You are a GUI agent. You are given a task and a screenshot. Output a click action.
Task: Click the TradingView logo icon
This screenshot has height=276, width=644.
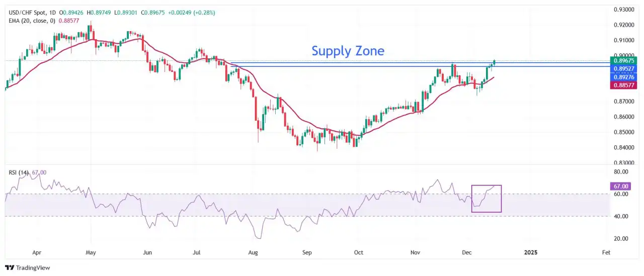click(9, 268)
